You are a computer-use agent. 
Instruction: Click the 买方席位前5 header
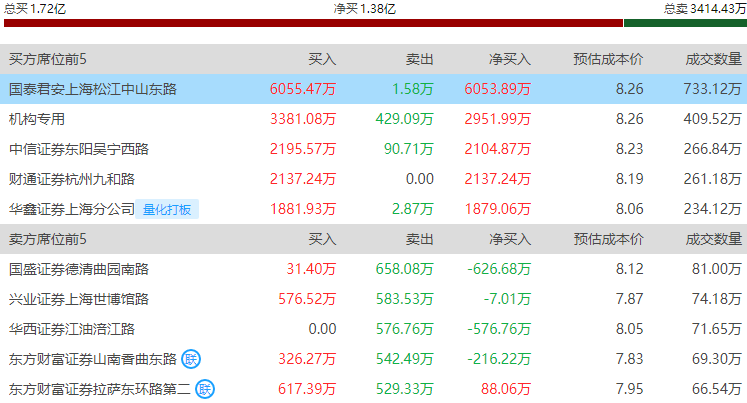point(48,60)
